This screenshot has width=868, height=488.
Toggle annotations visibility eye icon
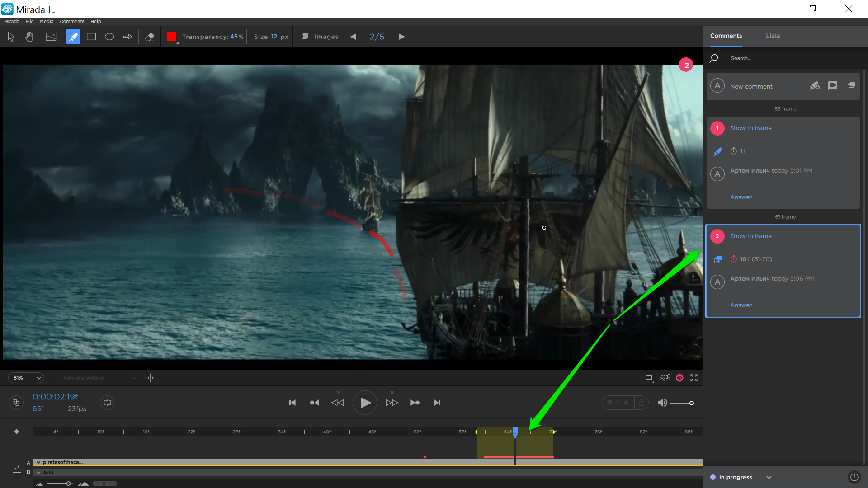point(679,378)
